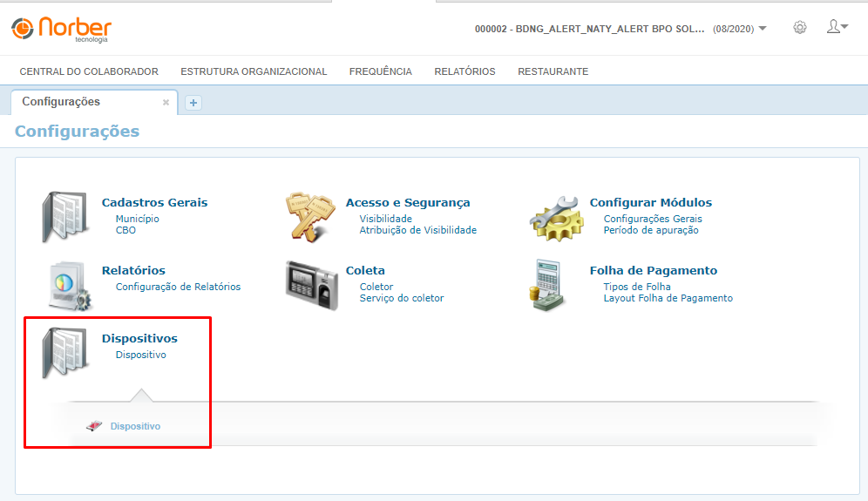Click the Cadastros Gerais binder icon
Image resolution: width=868 pixels, height=501 pixels.
[66, 217]
